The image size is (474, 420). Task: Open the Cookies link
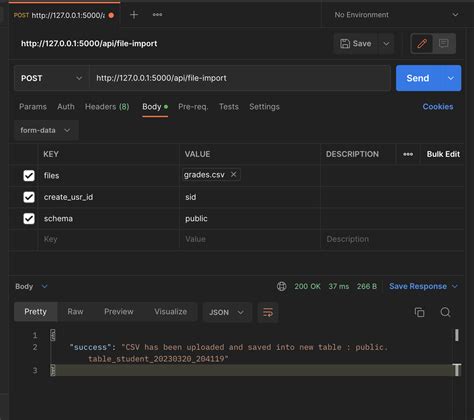point(438,107)
